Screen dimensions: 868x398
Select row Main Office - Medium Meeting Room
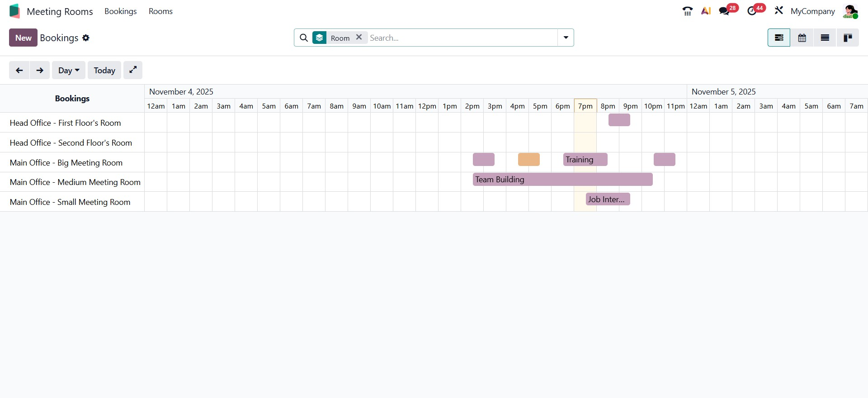click(x=72, y=182)
